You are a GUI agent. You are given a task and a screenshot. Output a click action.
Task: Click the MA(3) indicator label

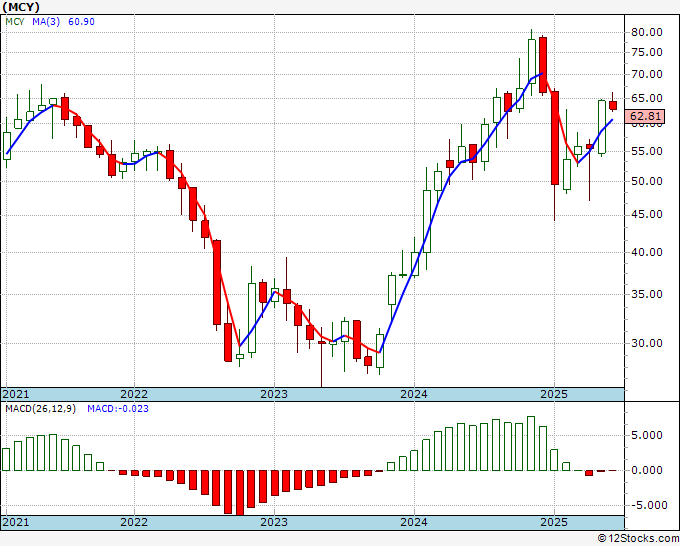(x=46, y=22)
